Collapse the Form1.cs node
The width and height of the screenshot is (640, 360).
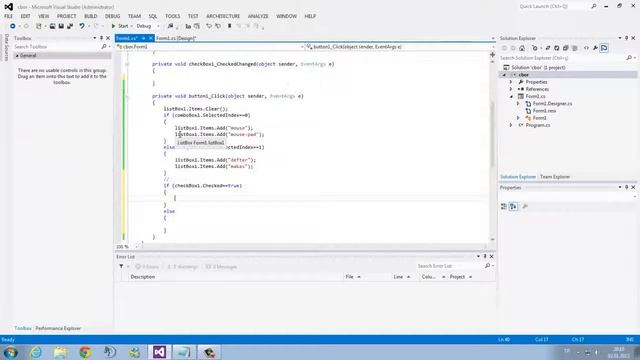click(511, 96)
